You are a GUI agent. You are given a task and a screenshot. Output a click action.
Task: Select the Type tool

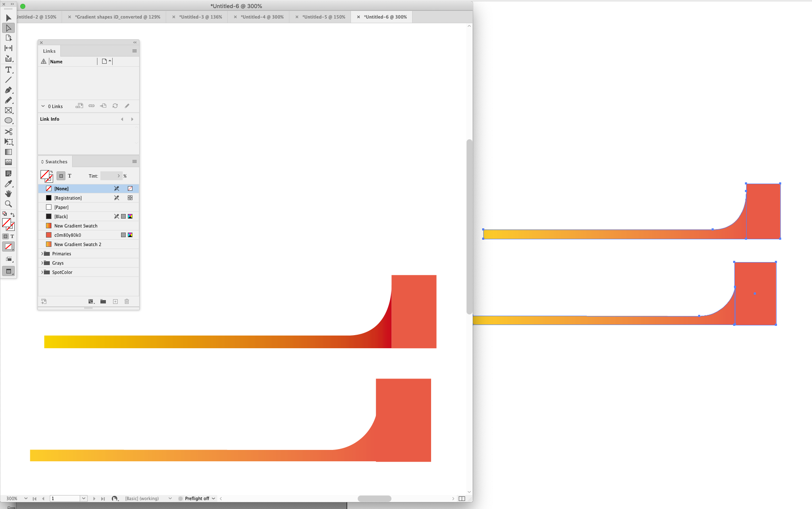pos(9,70)
